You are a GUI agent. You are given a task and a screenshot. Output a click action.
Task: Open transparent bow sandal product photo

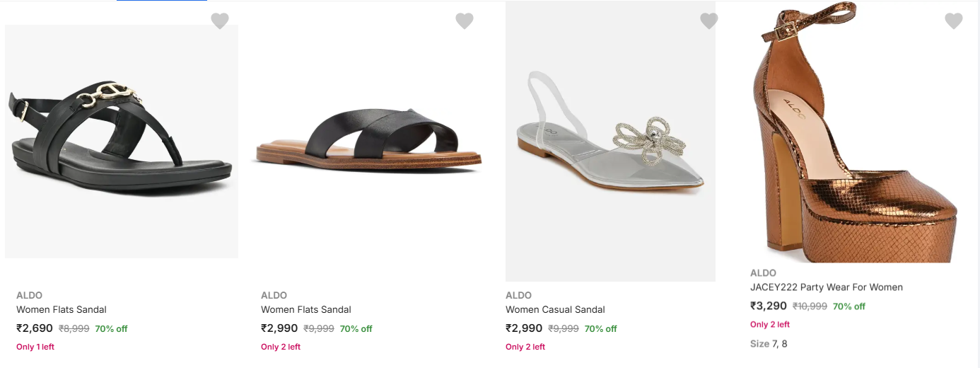(x=610, y=142)
